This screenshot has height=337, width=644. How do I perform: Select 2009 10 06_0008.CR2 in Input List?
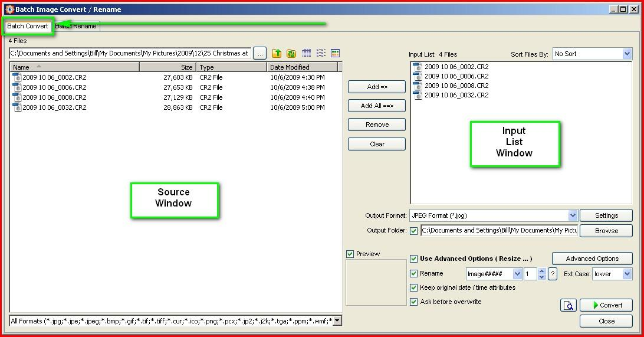451,86
